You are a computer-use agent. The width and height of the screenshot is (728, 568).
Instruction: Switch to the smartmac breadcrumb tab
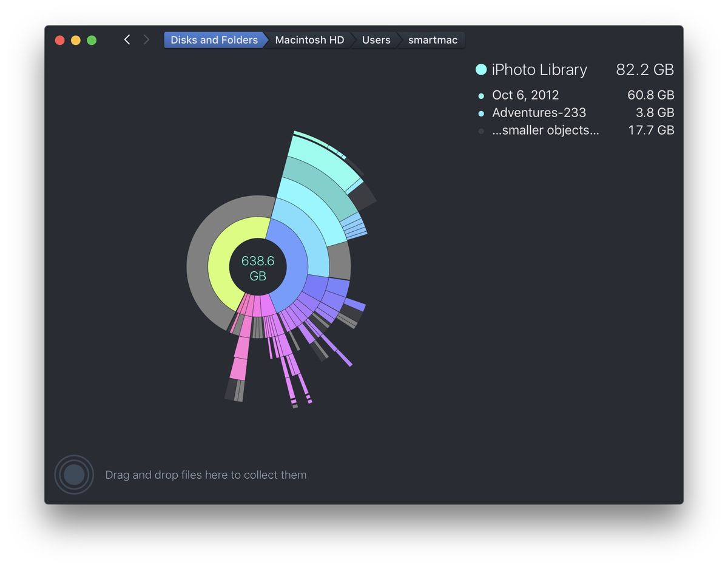[432, 39]
